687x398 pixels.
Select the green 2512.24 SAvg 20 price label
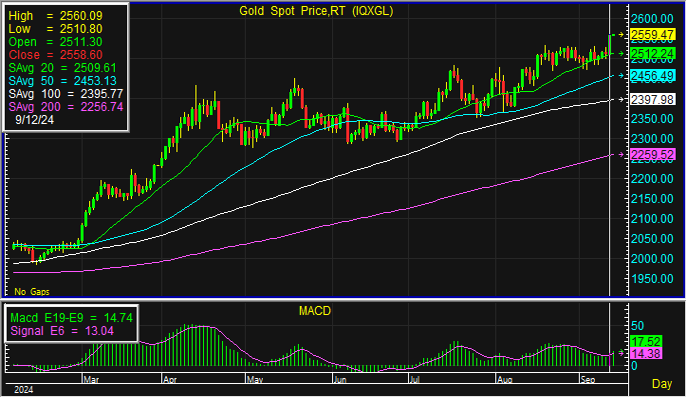pos(652,53)
